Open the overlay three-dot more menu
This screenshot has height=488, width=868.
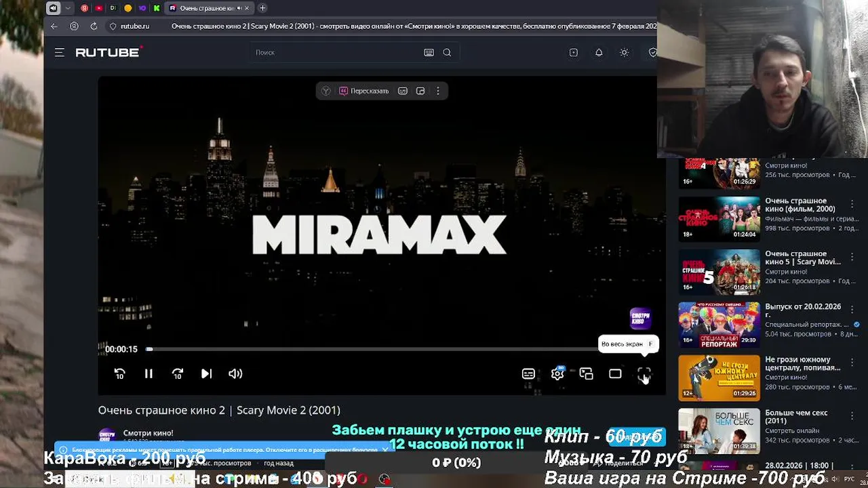[x=438, y=91]
